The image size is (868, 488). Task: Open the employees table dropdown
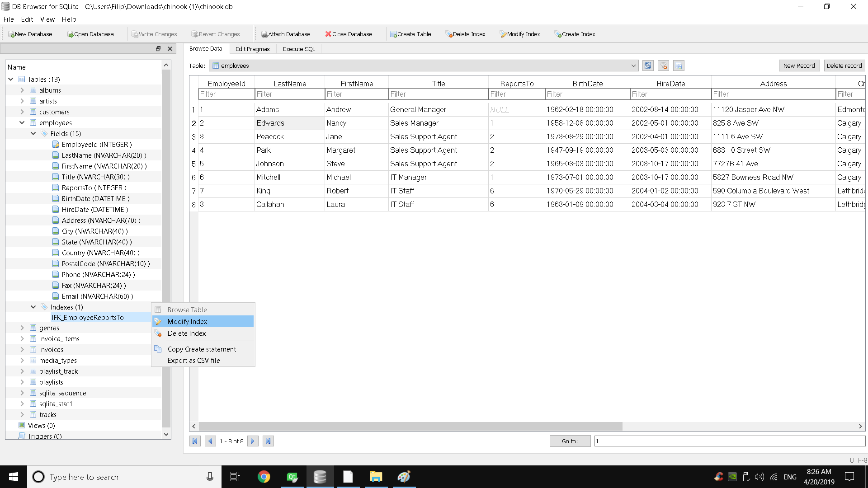pos(423,66)
